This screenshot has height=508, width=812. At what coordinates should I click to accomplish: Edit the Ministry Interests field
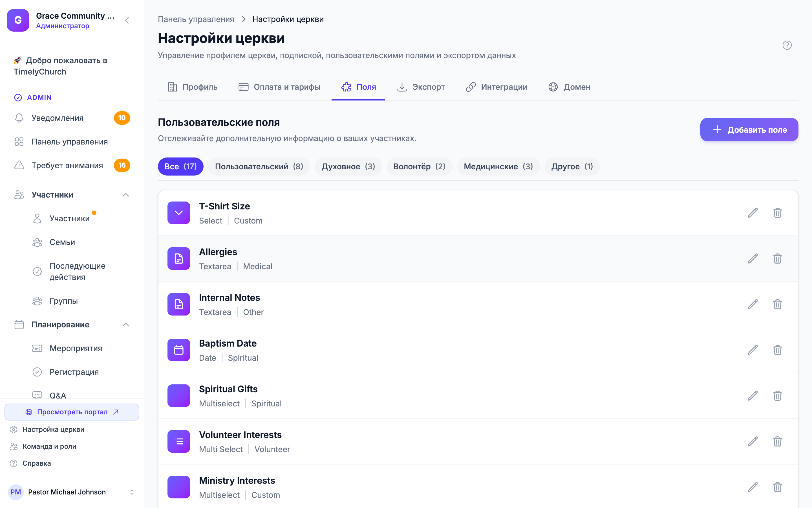click(753, 487)
